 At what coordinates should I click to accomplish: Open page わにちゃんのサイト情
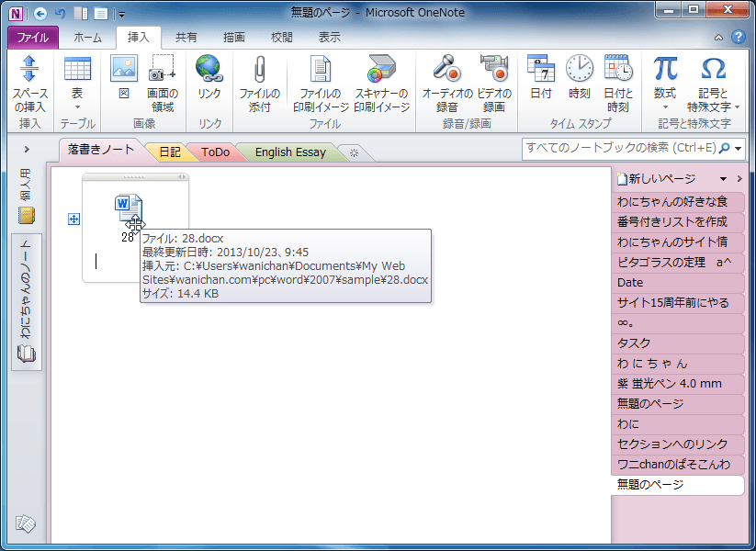pos(678,242)
